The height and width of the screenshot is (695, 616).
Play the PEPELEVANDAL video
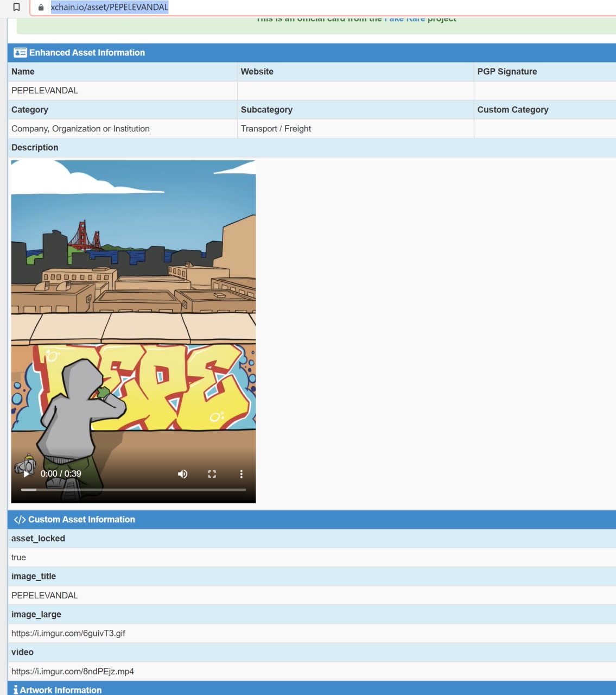[x=26, y=474]
